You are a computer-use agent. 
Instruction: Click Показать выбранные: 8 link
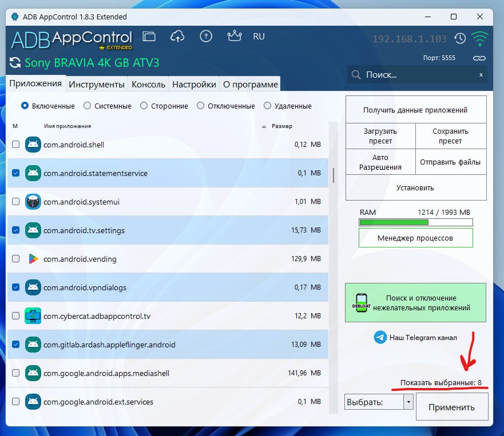441,382
